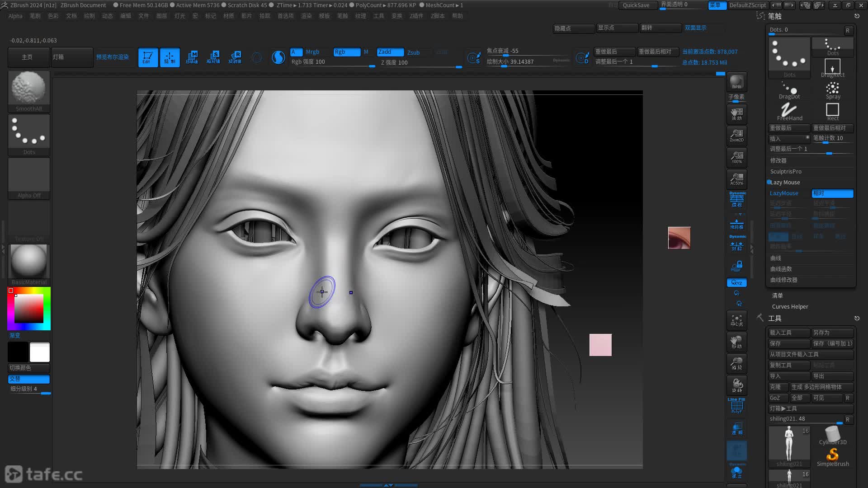The width and height of the screenshot is (868, 488).
Task: Select FreeHand stroke type
Action: tap(789, 112)
